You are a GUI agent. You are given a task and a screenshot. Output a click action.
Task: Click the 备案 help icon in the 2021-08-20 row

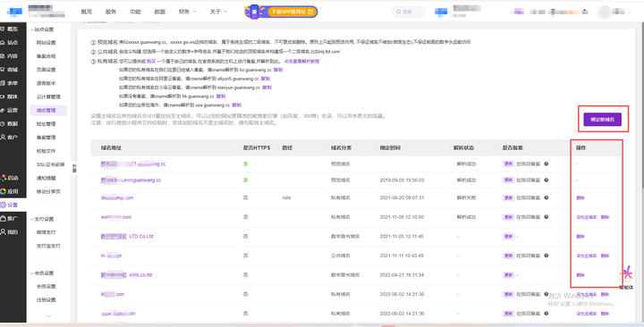pos(547,197)
